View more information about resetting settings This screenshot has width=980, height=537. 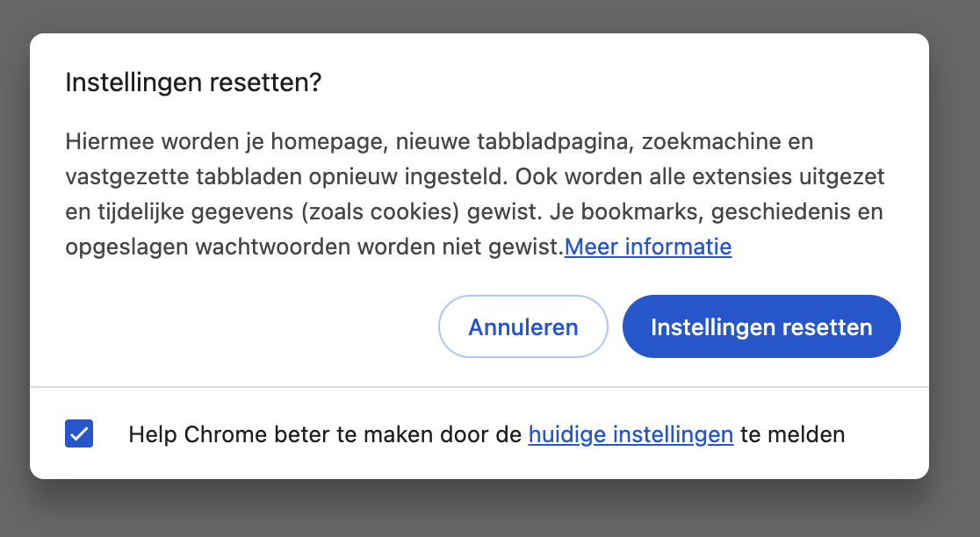coord(648,247)
